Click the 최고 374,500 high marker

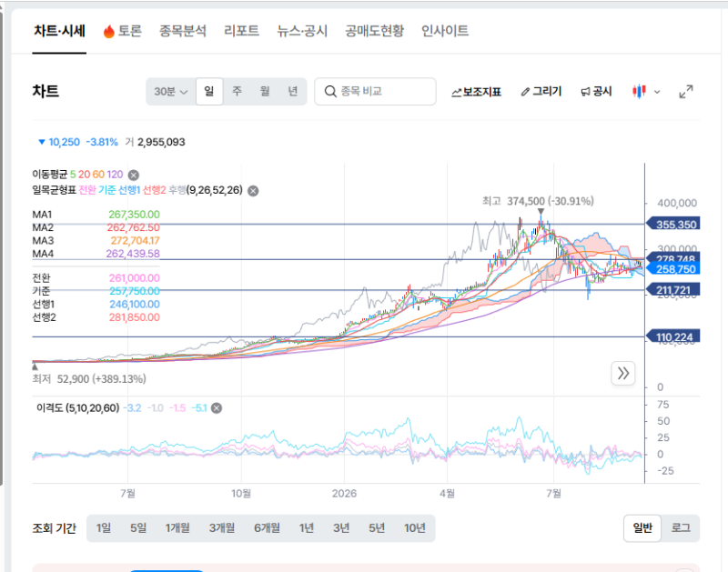point(538,201)
